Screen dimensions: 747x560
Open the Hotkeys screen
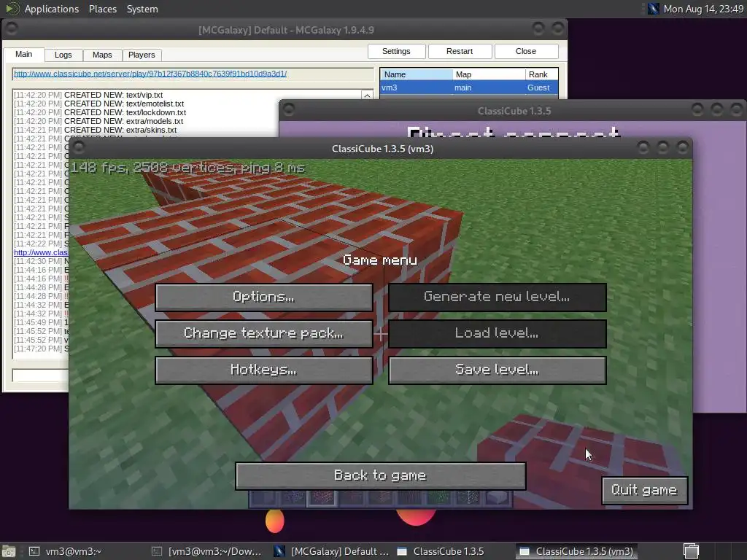(x=264, y=370)
